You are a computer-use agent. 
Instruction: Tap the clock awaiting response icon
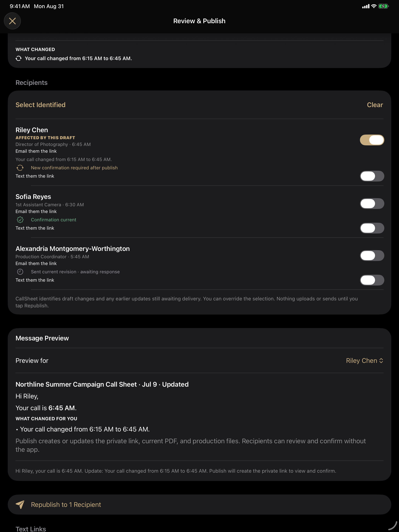tap(20, 272)
